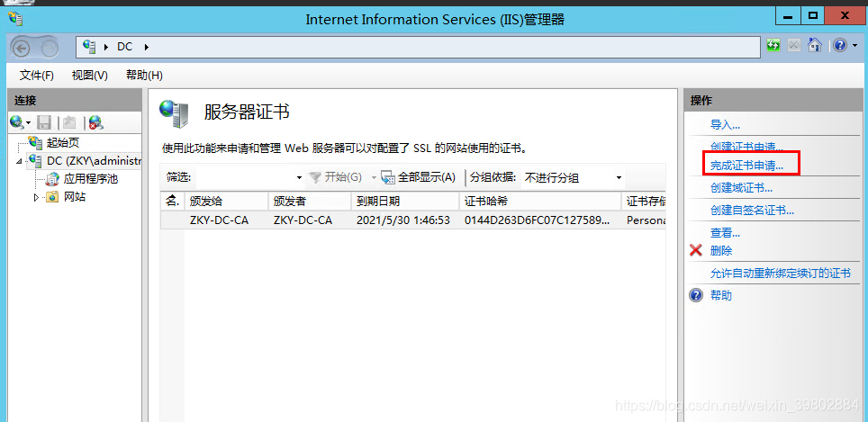
Task: Sort by the 颁发者 column header
Action: click(310, 201)
